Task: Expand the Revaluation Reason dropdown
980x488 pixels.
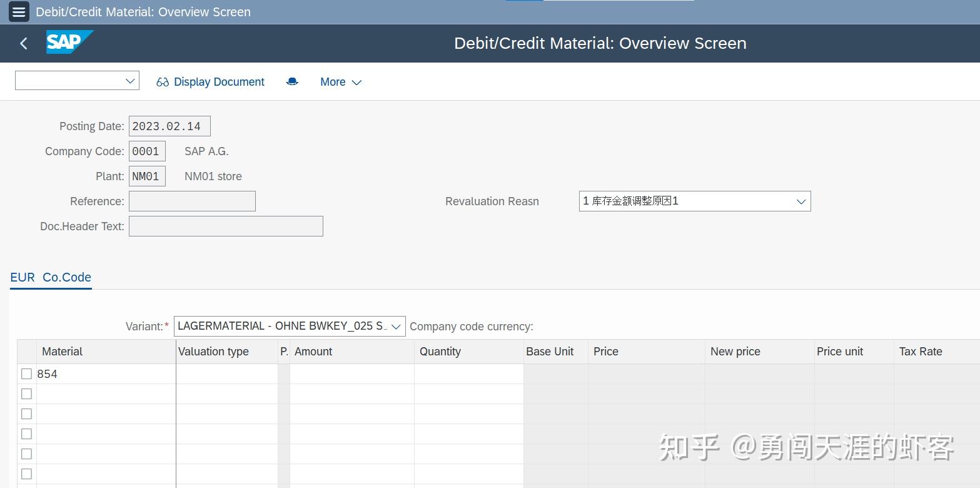Action: (801, 201)
